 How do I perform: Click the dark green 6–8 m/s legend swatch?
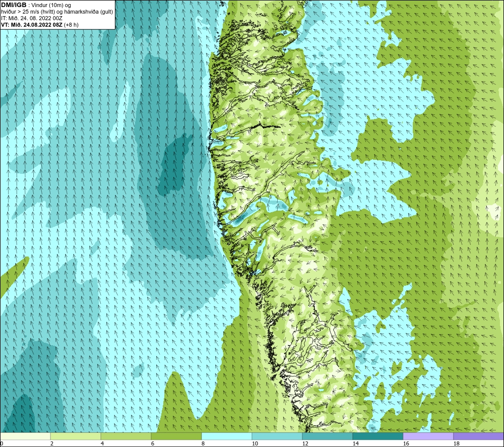click(176, 436)
